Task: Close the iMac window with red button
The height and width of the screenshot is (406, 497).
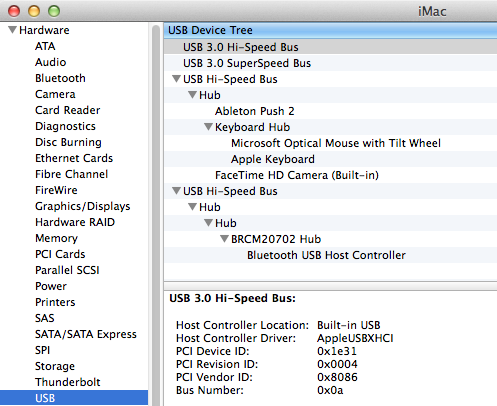Action: point(14,11)
